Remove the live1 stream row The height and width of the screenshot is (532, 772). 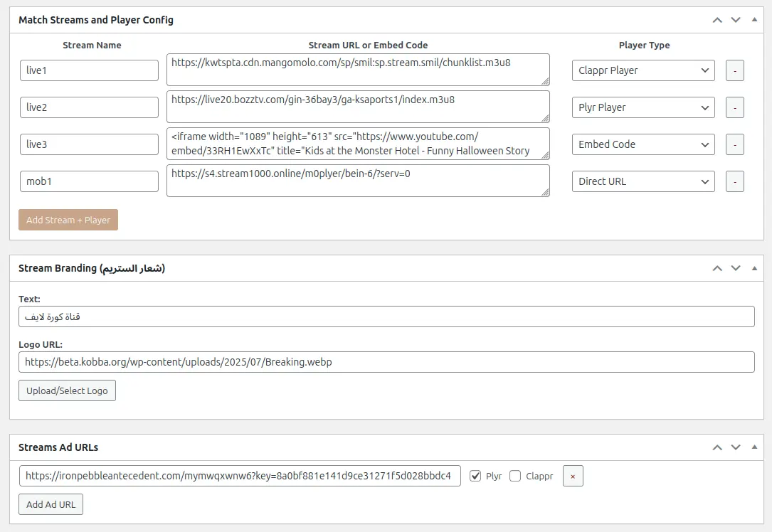(x=734, y=70)
